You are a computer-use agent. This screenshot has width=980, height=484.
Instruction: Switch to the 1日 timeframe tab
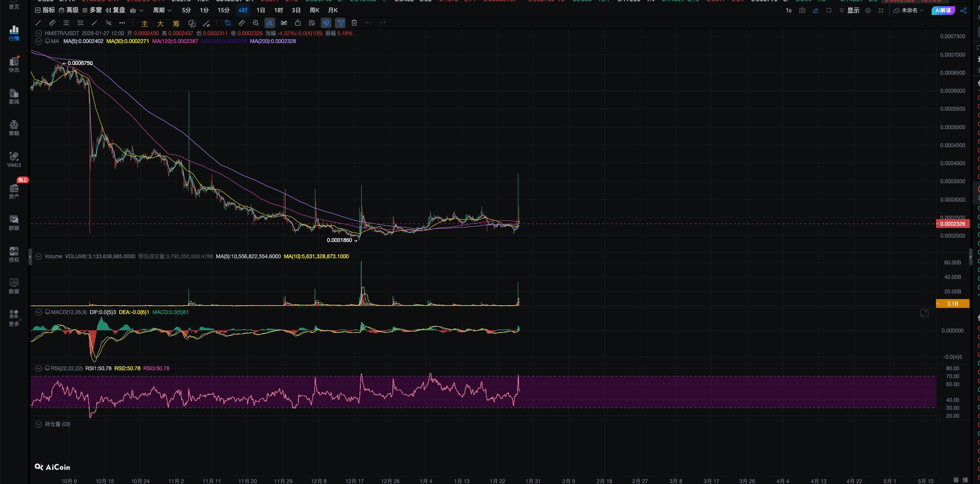tap(261, 10)
